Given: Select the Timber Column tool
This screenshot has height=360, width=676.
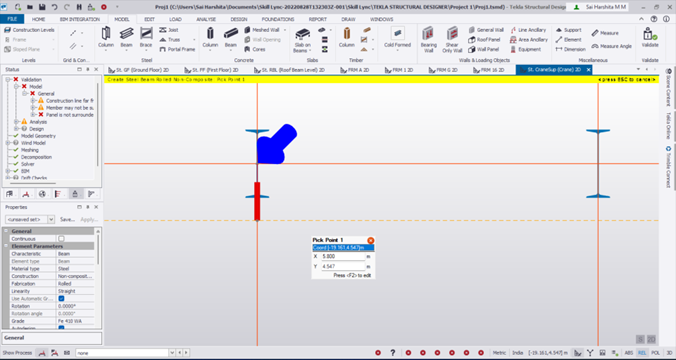Looking at the screenshot, I should coord(347,37).
